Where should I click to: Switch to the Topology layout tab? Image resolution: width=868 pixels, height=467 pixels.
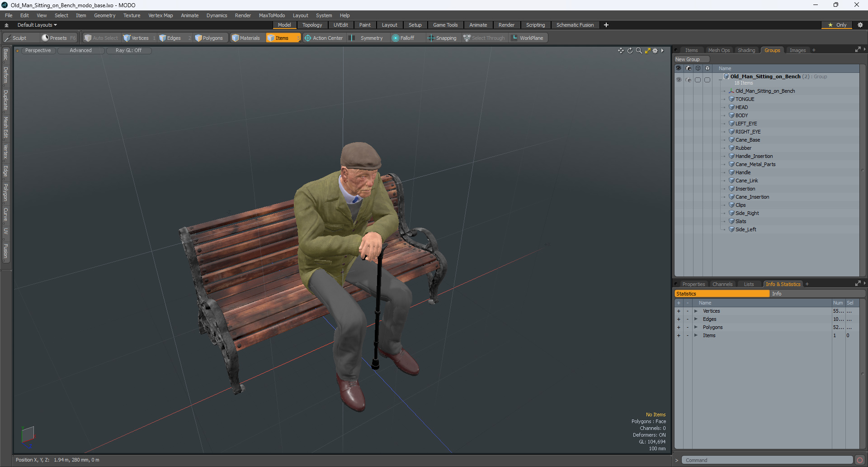pyautogui.click(x=312, y=25)
